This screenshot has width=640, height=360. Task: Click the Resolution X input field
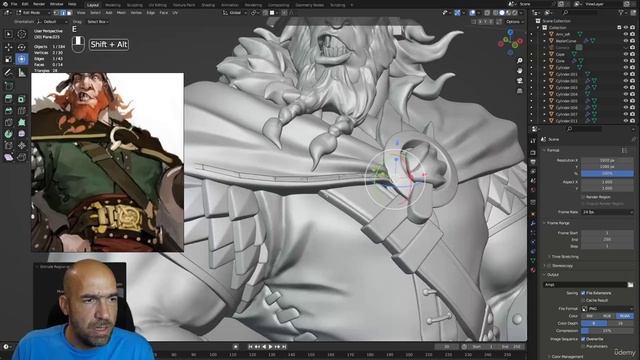(x=607, y=160)
